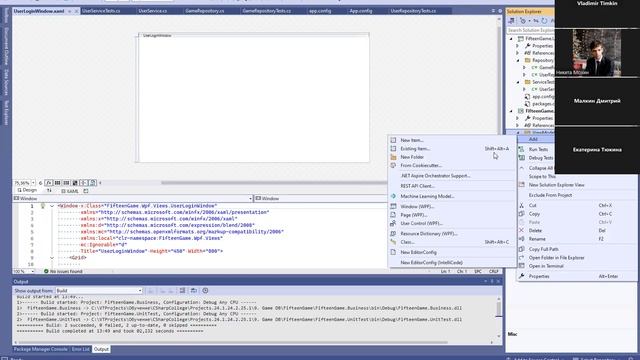Collapse the Window XAML element on line 1
This screenshot has width=640, height=360.
pos(52,206)
